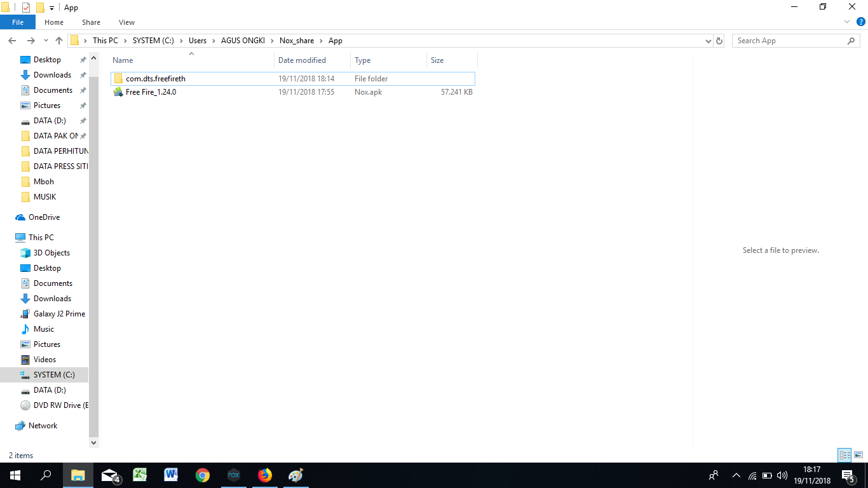868x488 pixels.
Task: Open Google Chrome from taskbar
Action: pyautogui.click(x=203, y=475)
